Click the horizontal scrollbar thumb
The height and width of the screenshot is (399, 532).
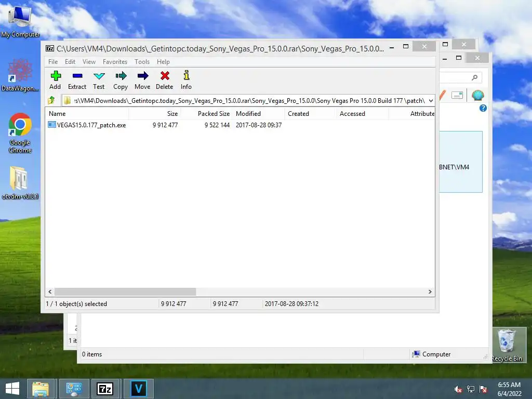[x=125, y=292]
